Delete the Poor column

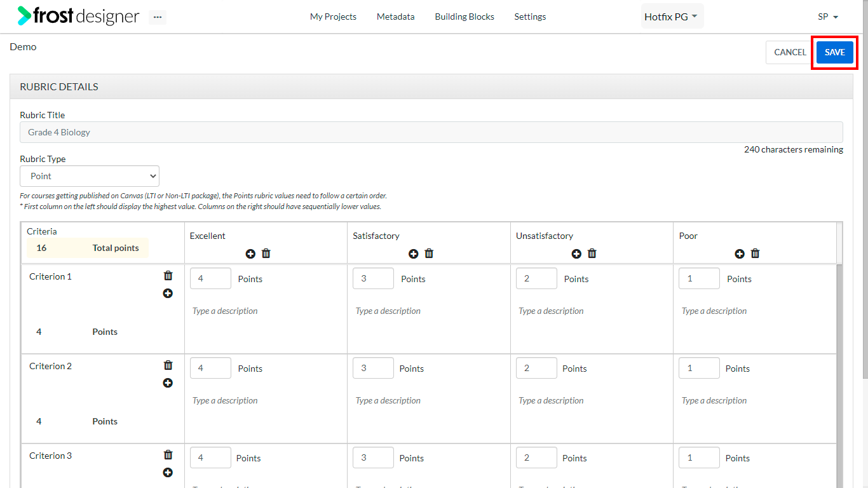tap(756, 254)
